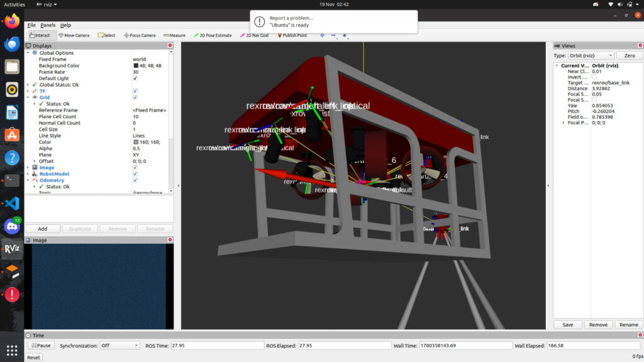Choose the 2D Pose Estimate tool
Screen dimensions: 644x362
(213, 35)
